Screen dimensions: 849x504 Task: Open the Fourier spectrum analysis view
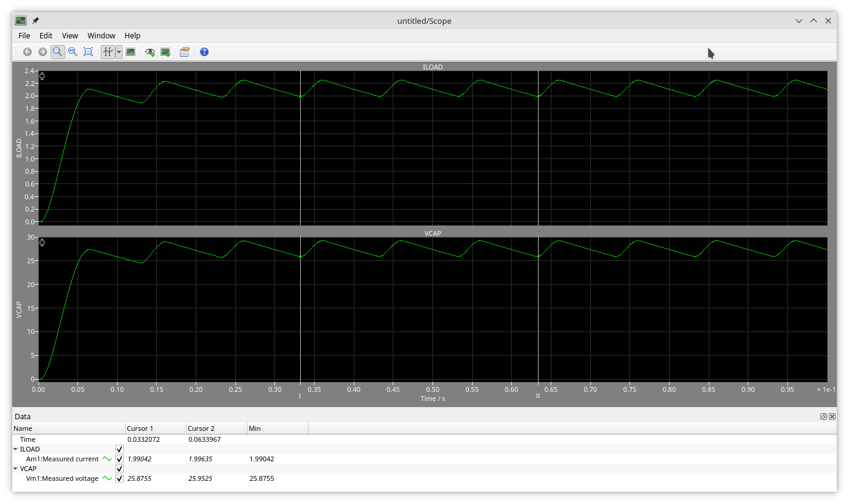131,52
